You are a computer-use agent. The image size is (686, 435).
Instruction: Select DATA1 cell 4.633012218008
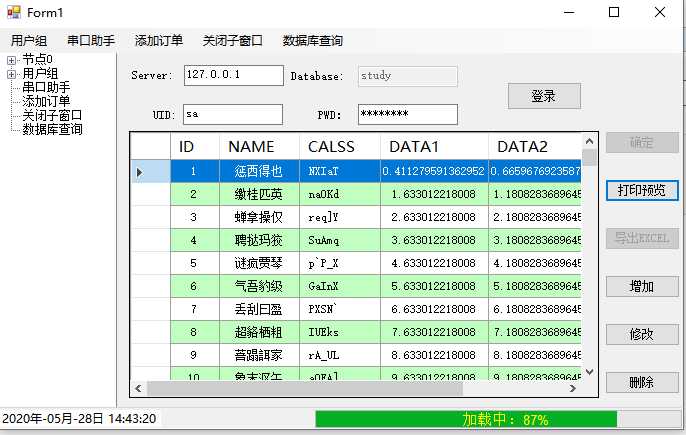pyautogui.click(x=434, y=263)
